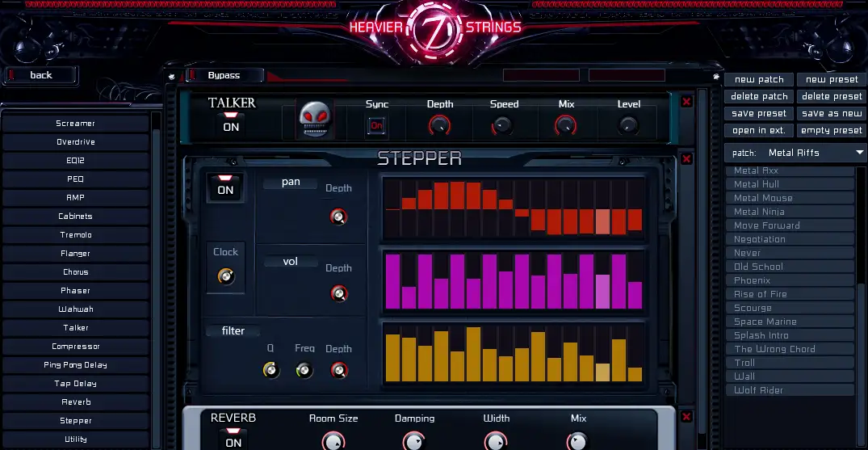Open the filter target selector in Stepper
Image resolution: width=868 pixels, height=450 pixels.
point(233,331)
